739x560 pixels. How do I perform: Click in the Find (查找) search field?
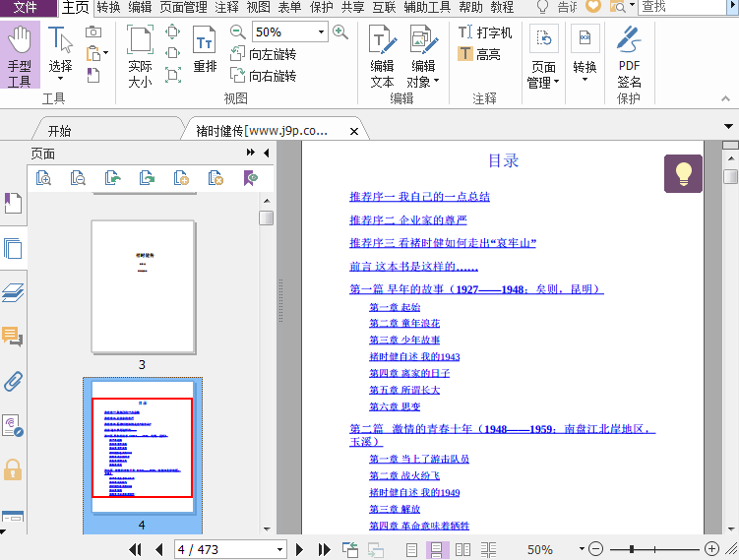682,7
